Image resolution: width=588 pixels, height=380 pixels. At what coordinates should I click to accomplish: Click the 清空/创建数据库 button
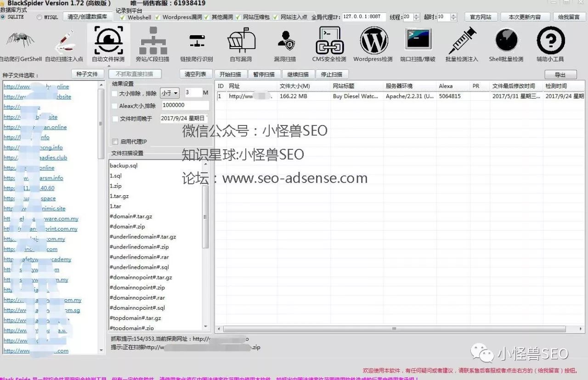[87, 17]
